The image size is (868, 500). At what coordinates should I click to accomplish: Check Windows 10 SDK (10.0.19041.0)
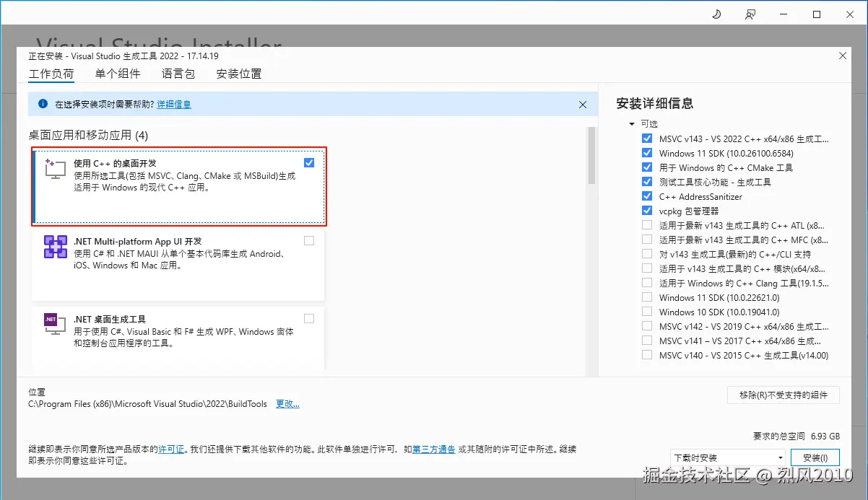click(647, 312)
